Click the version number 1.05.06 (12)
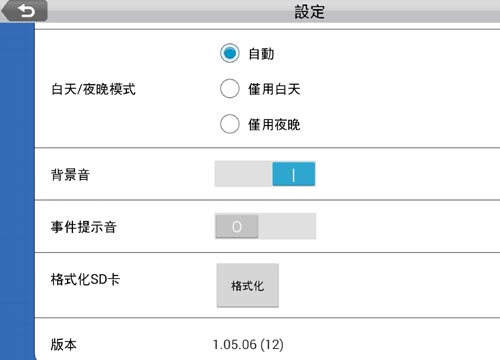This screenshot has width=500, height=360. pyautogui.click(x=248, y=344)
